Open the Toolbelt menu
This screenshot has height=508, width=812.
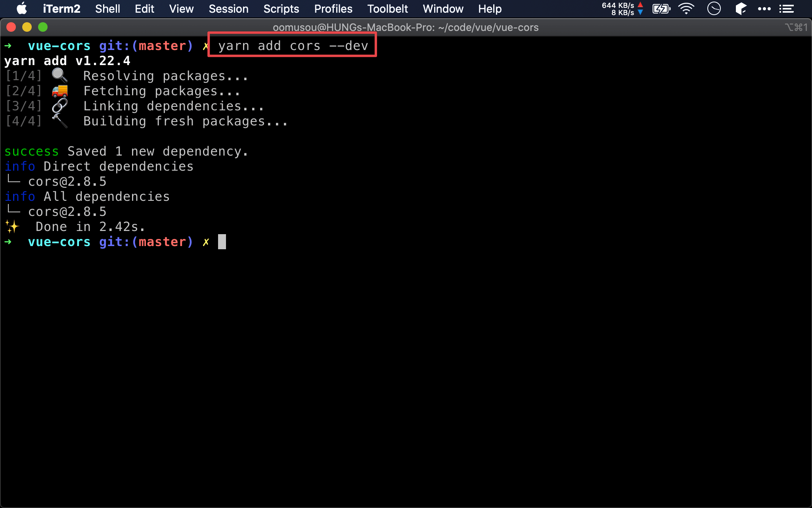click(387, 9)
